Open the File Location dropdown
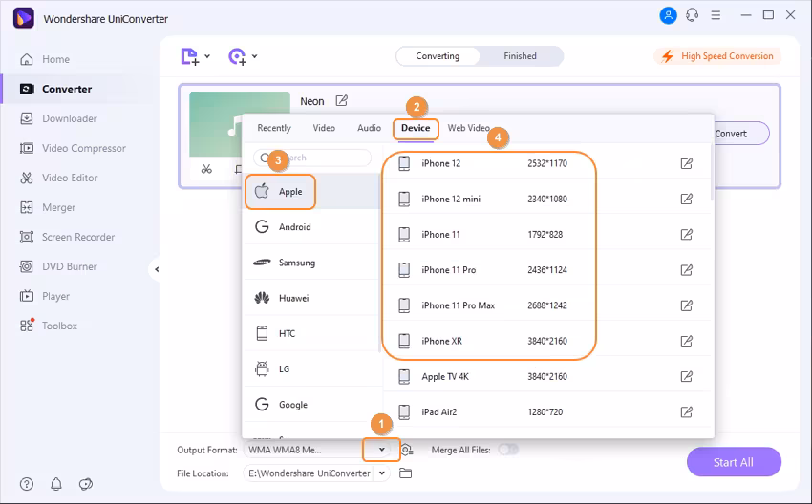This screenshot has height=504, width=812. [382, 472]
